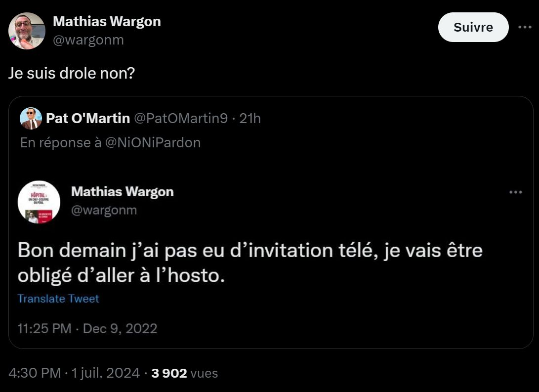Open Mathias Wargon's name at top header

click(x=107, y=22)
